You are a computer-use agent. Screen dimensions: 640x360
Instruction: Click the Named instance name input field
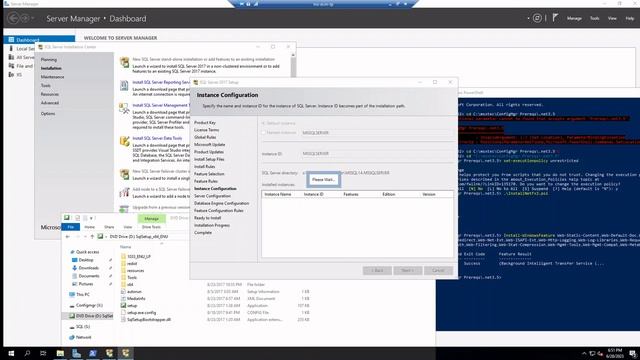pyautogui.click(x=377, y=133)
